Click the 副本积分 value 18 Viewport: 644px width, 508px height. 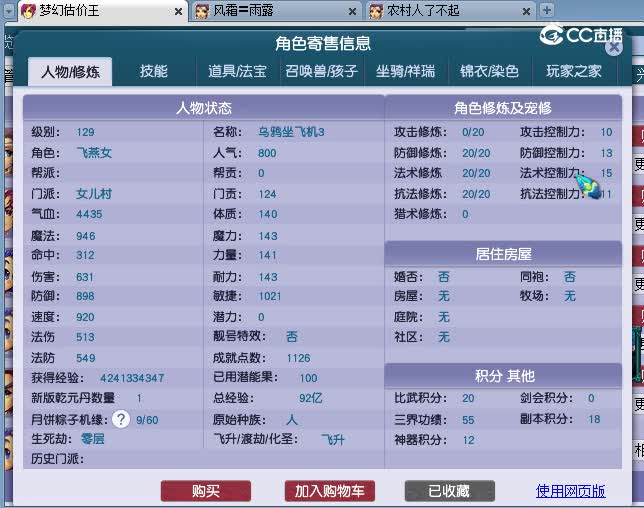[594, 419]
